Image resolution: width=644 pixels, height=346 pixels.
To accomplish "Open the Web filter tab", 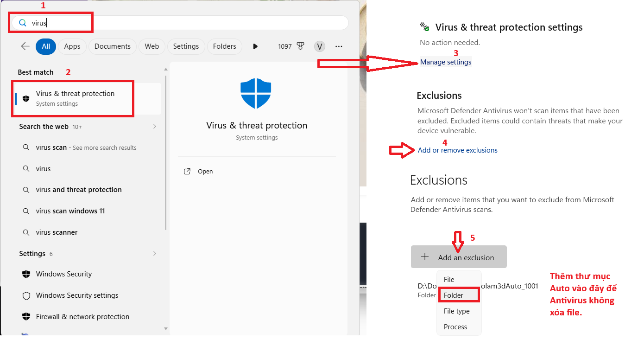I will [152, 46].
